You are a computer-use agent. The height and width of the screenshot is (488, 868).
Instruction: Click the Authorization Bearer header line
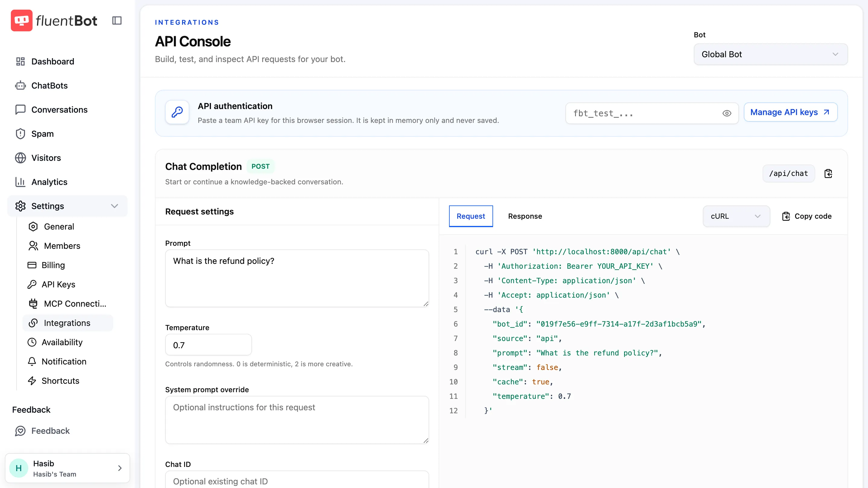coord(573,266)
